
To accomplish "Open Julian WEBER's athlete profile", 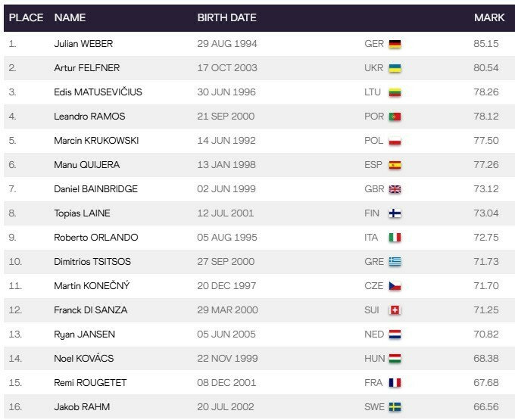I will click(x=85, y=44).
